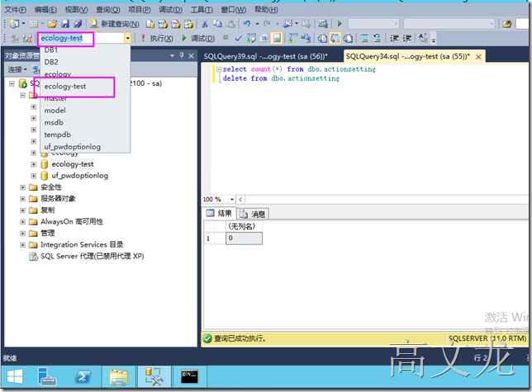Screen dimensions: 532x392
Task: Click the 调试 debug button
Action: (198, 38)
